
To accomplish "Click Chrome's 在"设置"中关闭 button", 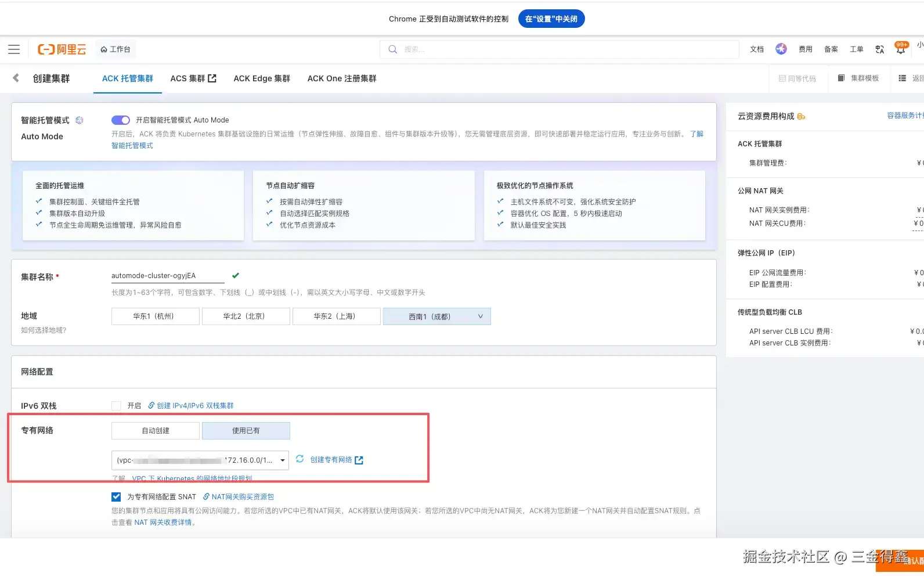I will click(x=551, y=19).
